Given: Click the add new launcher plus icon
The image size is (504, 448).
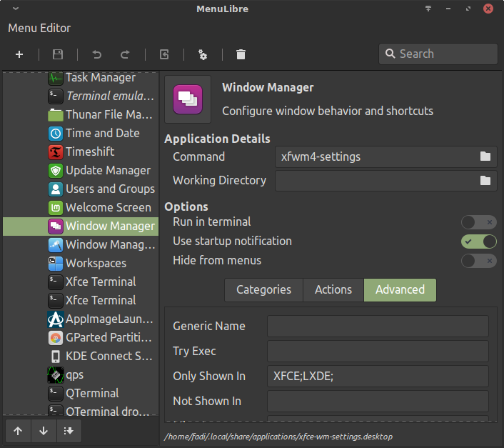Looking at the screenshot, I should tap(19, 54).
